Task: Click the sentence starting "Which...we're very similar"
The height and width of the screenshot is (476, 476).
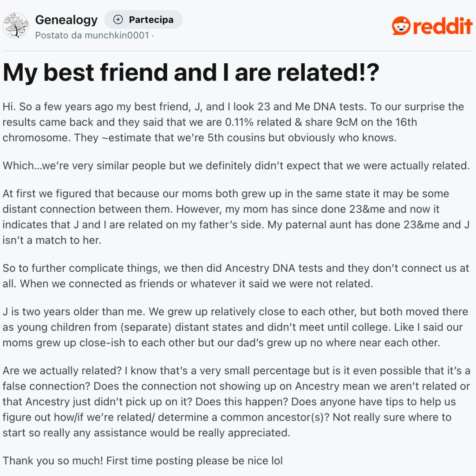Action: point(236,166)
